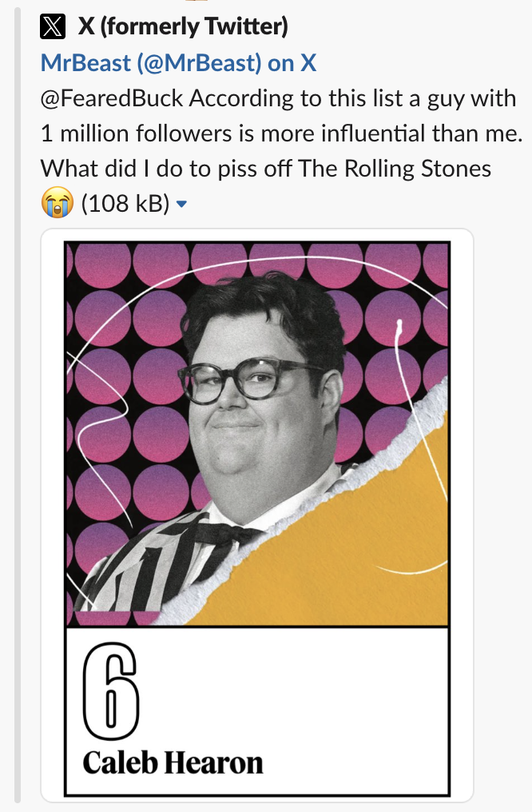Click the black X logo icon
Image resolution: width=532 pixels, height=812 pixels.
tap(53, 27)
